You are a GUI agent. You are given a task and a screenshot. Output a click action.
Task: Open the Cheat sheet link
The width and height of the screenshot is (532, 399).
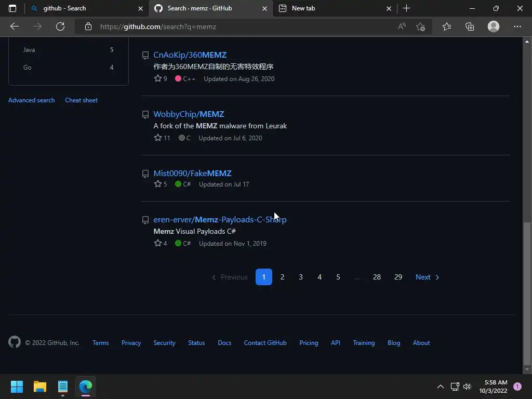pyautogui.click(x=81, y=100)
